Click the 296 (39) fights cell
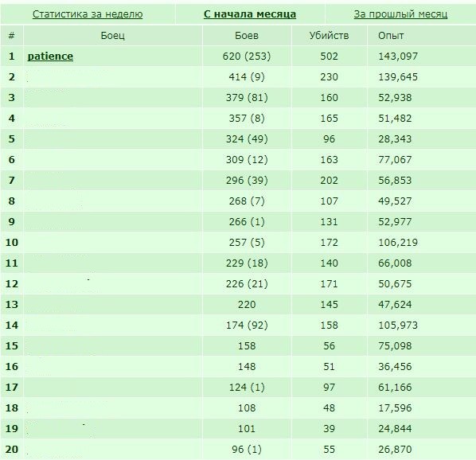Viewport: 476px width, 460px height. point(247,180)
